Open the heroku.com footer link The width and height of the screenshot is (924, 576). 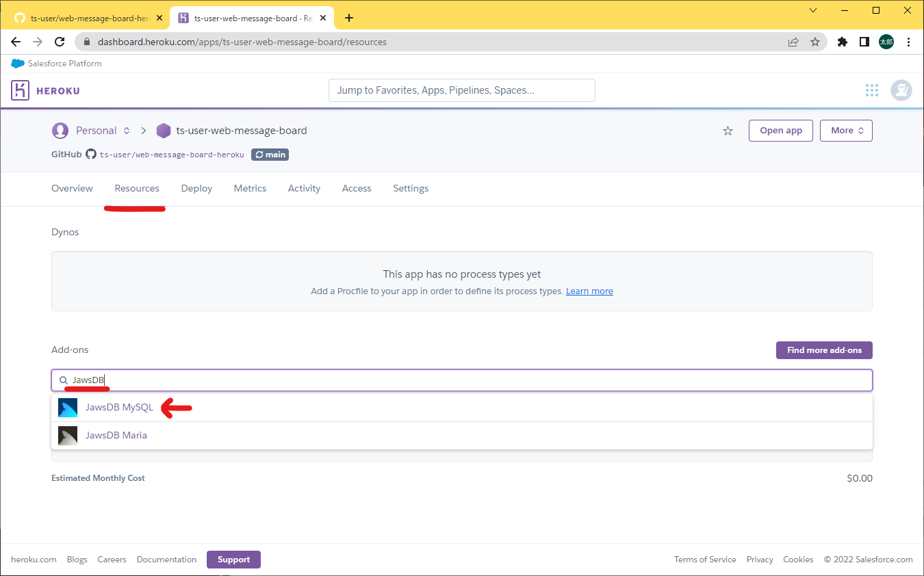(x=34, y=560)
